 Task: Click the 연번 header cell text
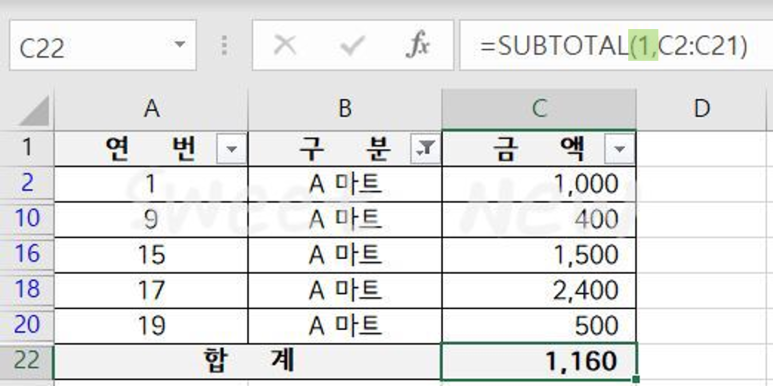(x=151, y=148)
